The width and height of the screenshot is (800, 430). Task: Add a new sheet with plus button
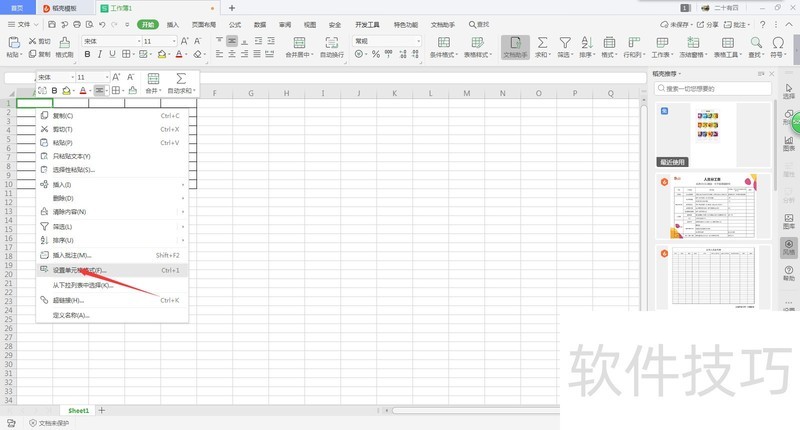click(102, 410)
